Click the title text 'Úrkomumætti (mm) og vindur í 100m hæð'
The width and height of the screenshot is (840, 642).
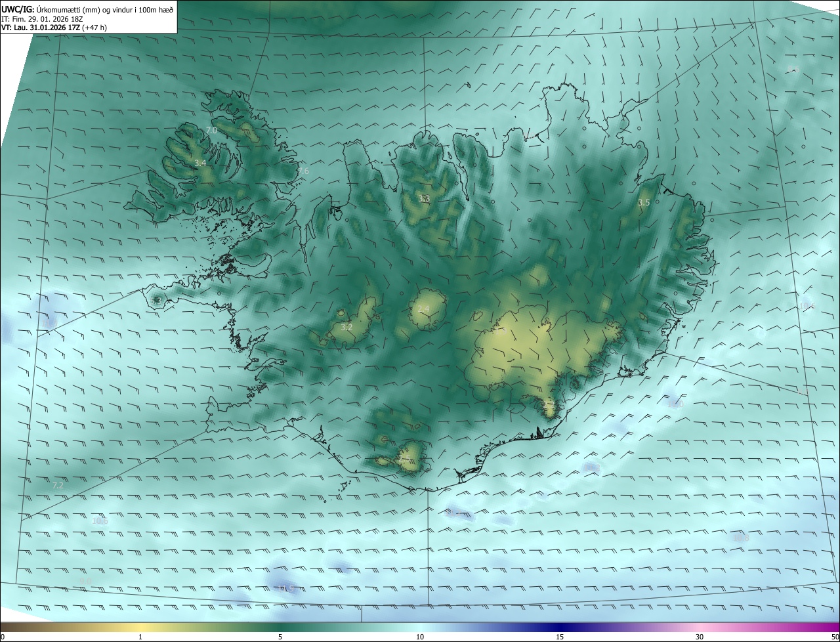105,9
